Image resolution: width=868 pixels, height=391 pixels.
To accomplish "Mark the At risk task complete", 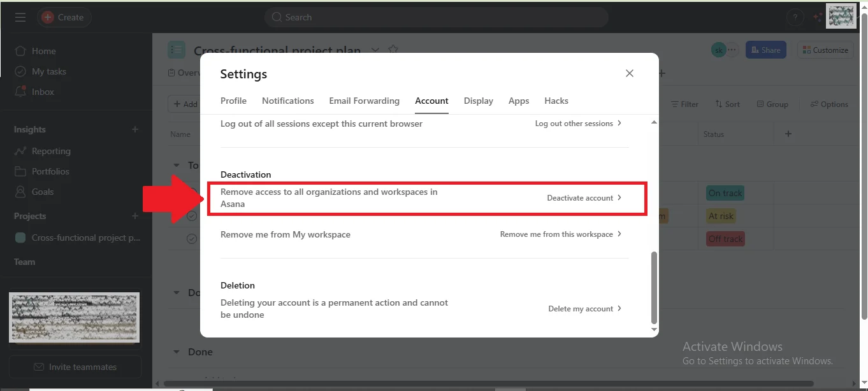I will click(x=192, y=216).
